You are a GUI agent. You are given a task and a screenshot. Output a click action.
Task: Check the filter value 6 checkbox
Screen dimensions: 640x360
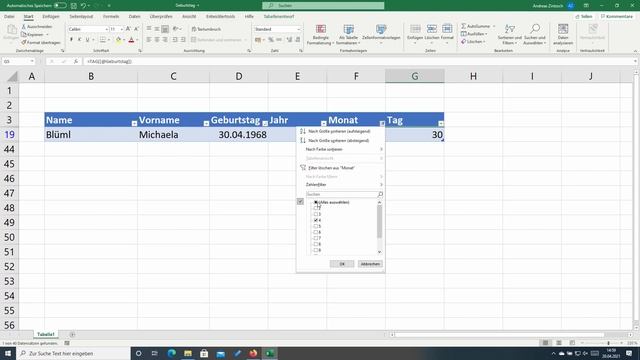click(x=316, y=232)
